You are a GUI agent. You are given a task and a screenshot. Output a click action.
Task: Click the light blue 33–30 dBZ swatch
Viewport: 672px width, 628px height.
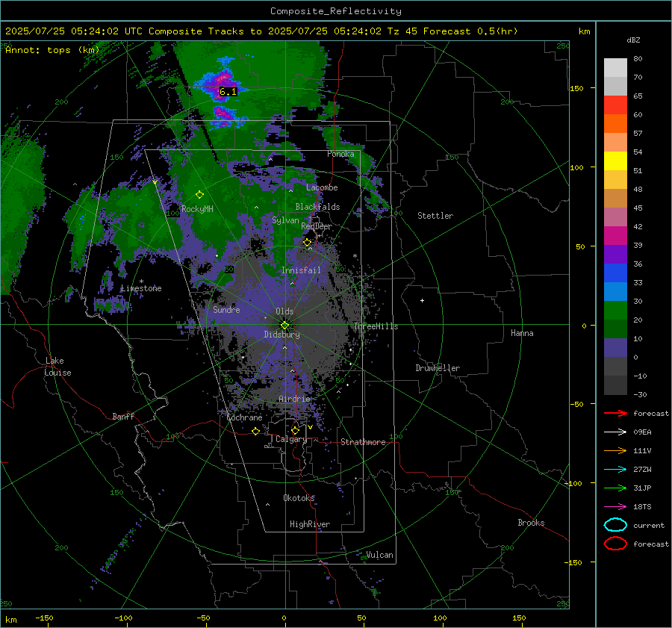click(x=615, y=292)
